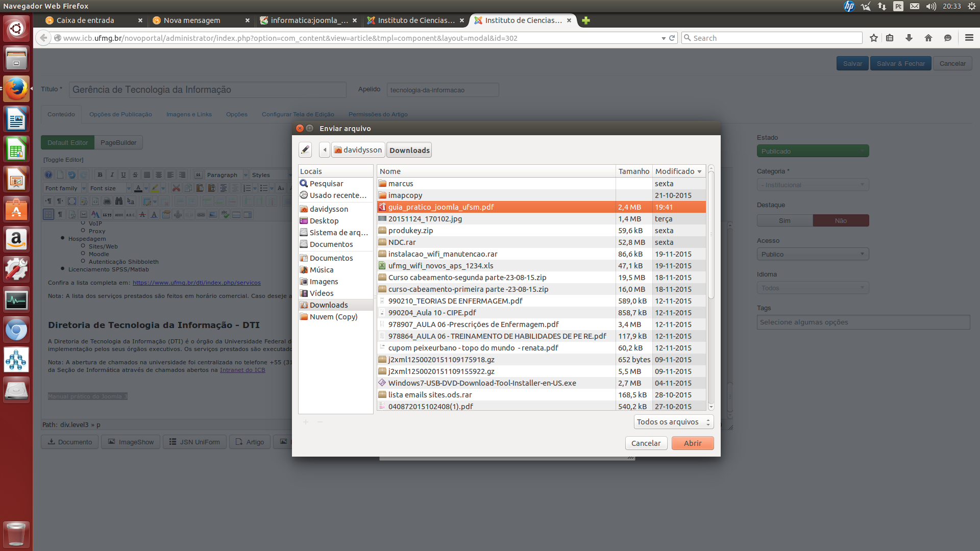Bookmark page with the star icon
Viewport: 980px width, 551px height.
874,38
